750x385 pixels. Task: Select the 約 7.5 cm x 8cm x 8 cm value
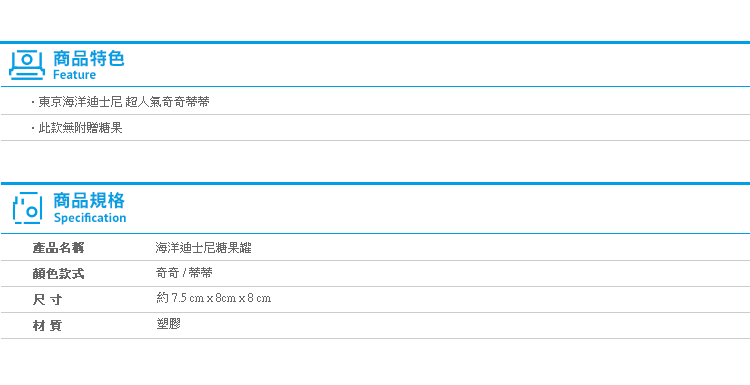pos(213,298)
